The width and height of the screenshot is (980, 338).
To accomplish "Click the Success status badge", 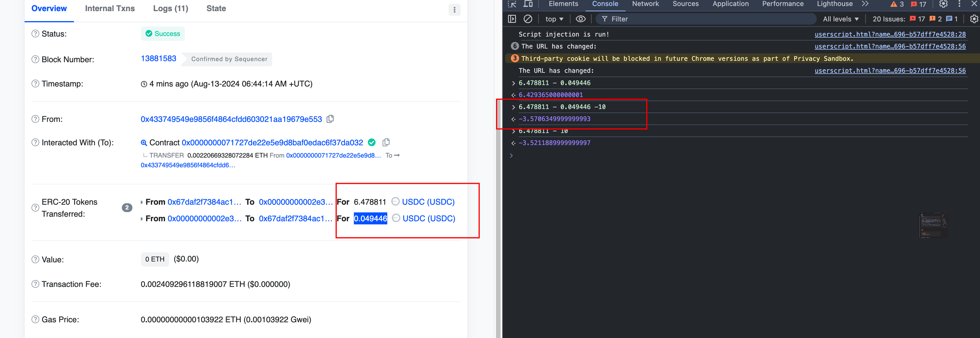I will point(163,33).
